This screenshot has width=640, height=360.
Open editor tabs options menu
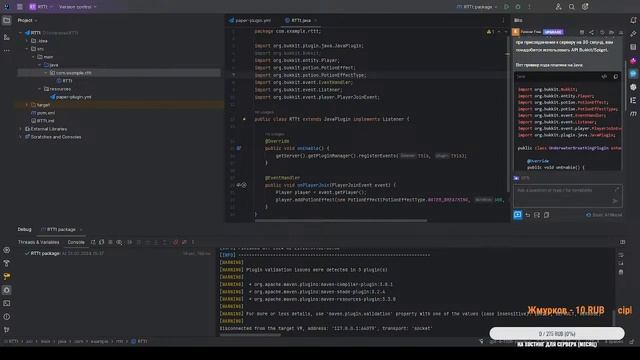[503, 20]
